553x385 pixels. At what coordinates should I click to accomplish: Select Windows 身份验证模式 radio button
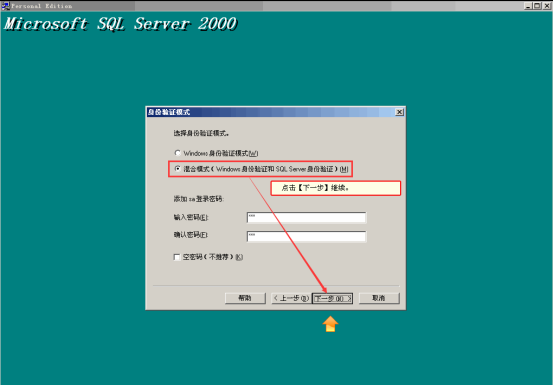(x=177, y=153)
